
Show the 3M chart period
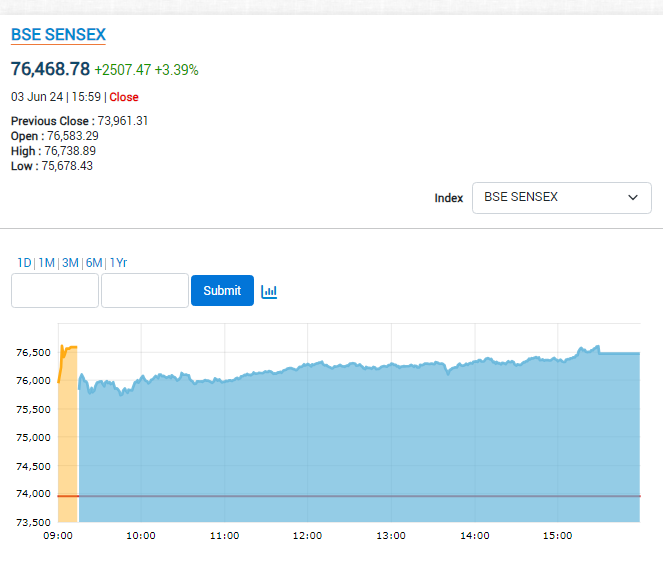tap(70, 263)
